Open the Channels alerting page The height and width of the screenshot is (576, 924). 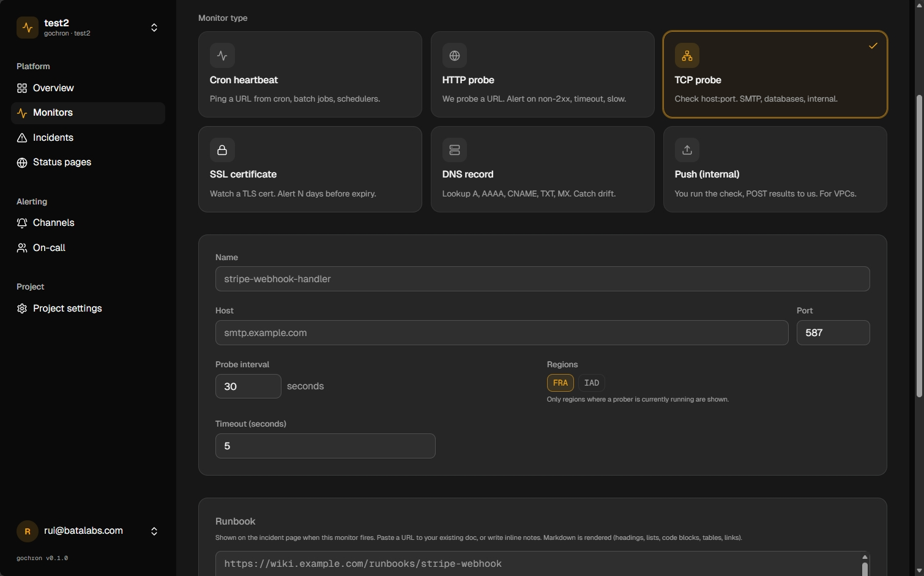[x=88, y=223]
